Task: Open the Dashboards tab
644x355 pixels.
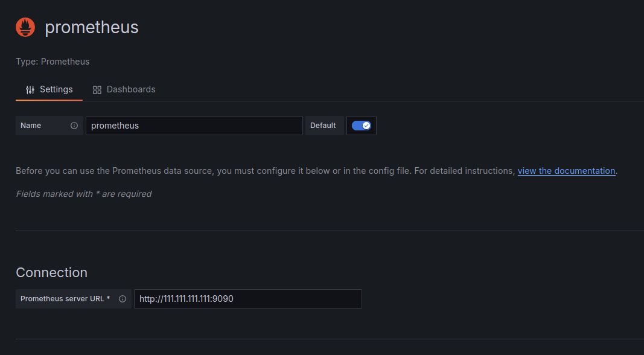Action: pos(124,89)
